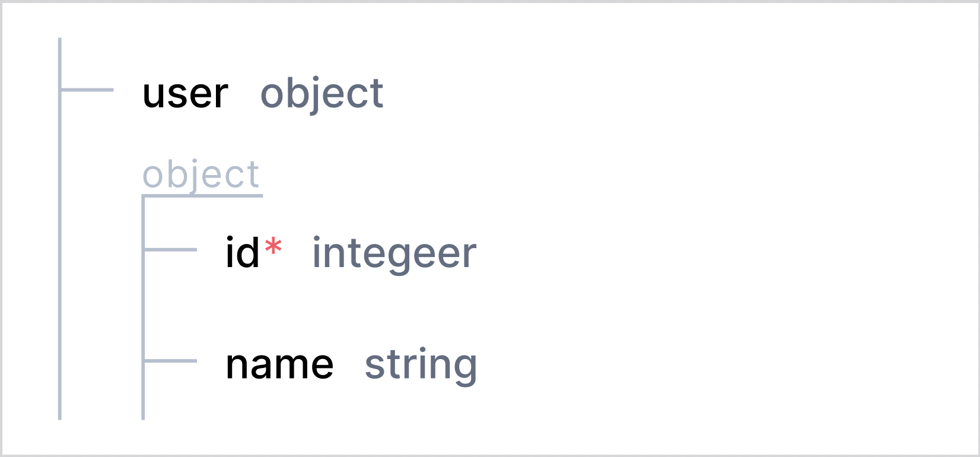Select the user property name
This screenshot has width=980, height=457.
pyautogui.click(x=185, y=94)
